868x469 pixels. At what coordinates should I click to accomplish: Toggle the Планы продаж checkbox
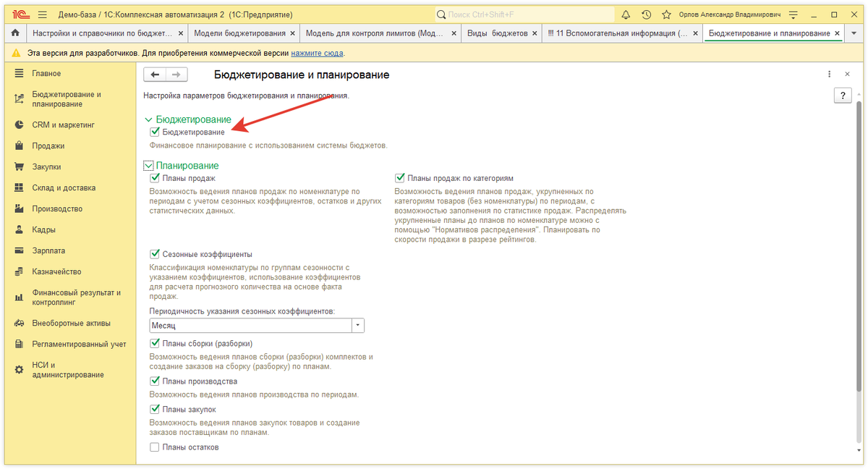pos(154,178)
